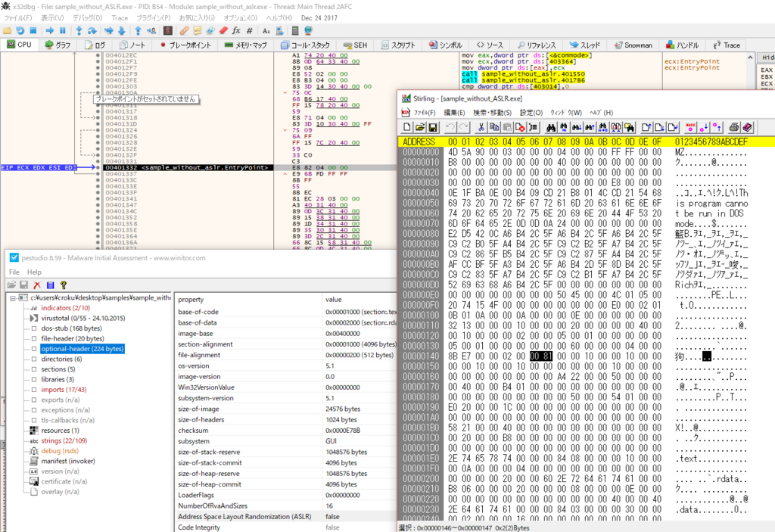Select debug (rsds) tree item
Screen dimensions: 775x532
tap(59, 451)
